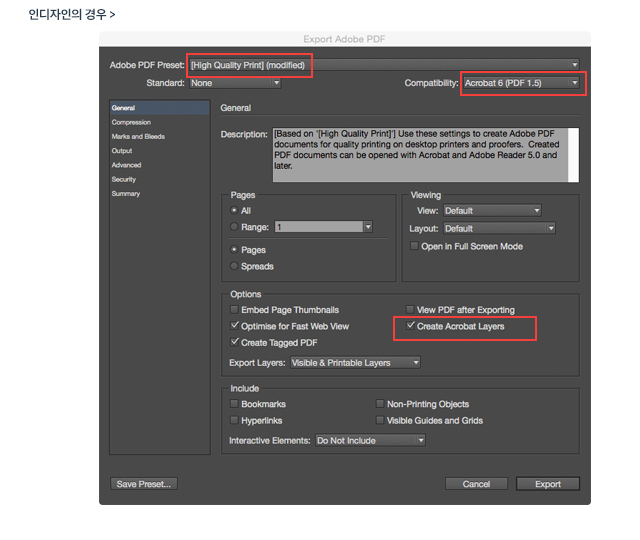Image resolution: width=640 pixels, height=540 pixels.
Task: Click the Save Preset button
Action: 144,484
